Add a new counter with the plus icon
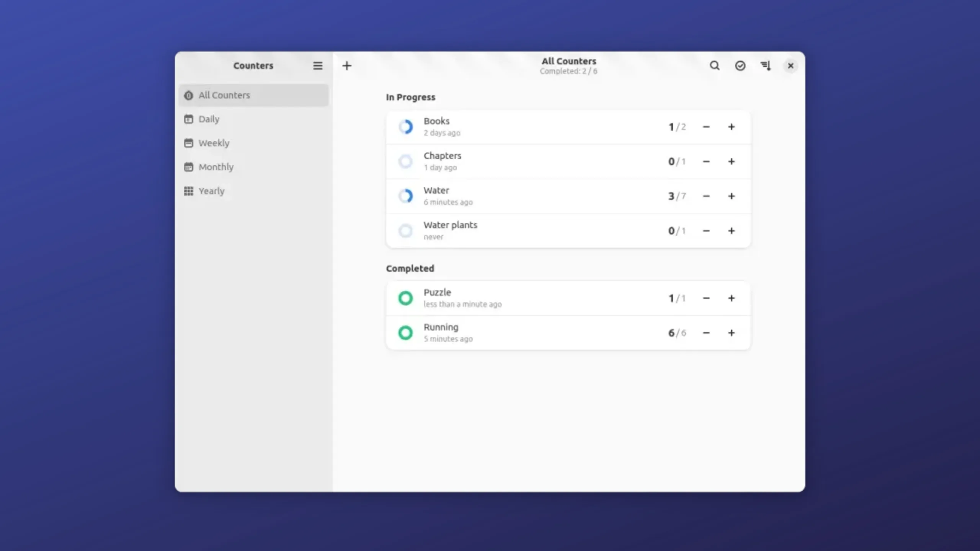Screen dimensions: 980x551 tap(347, 66)
